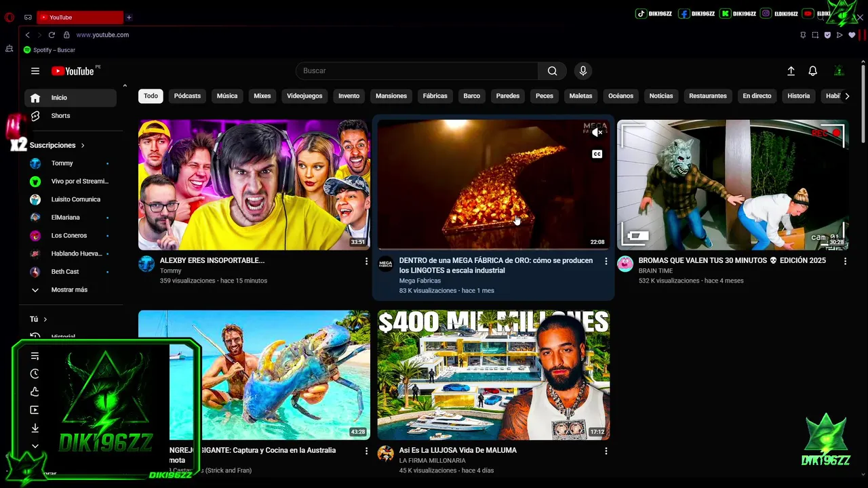Image resolution: width=868 pixels, height=488 pixels.
Task: Open Los Coneros subscription channel
Action: [x=71, y=236]
